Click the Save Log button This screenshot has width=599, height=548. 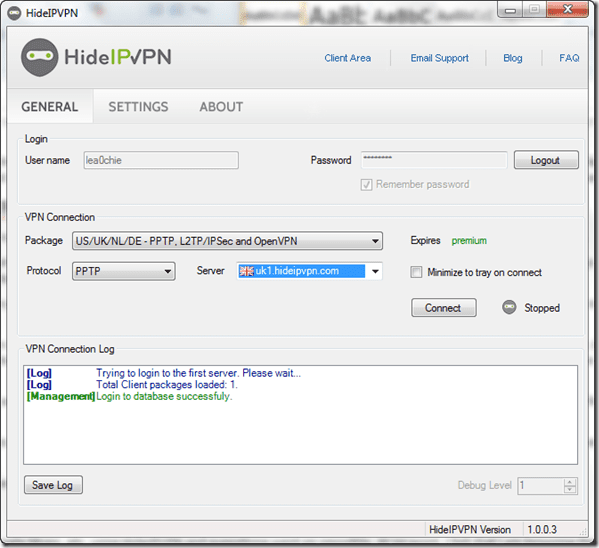(x=53, y=485)
